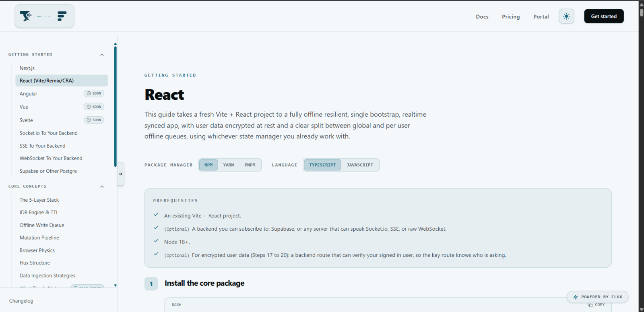644x312 pixels.
Task: Toggle the light/dark theme sun button
Action: [566, 17]
